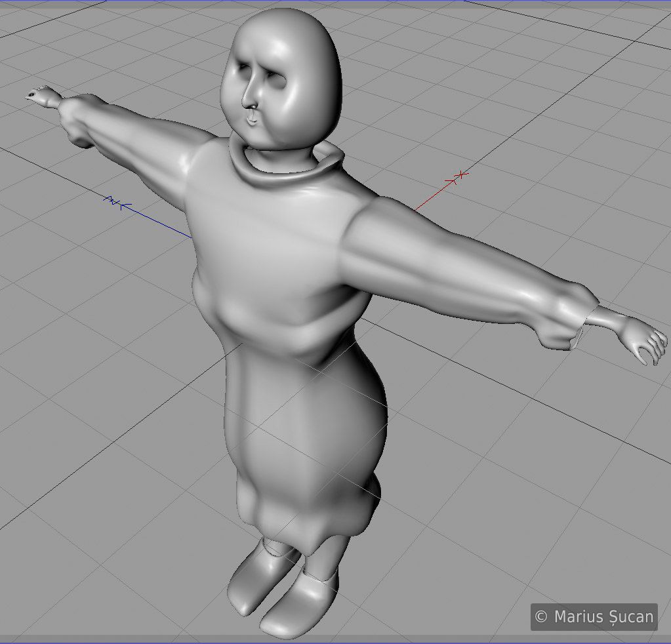
Task: Select the shoe farther from the camera
Action: pos(254,577)
